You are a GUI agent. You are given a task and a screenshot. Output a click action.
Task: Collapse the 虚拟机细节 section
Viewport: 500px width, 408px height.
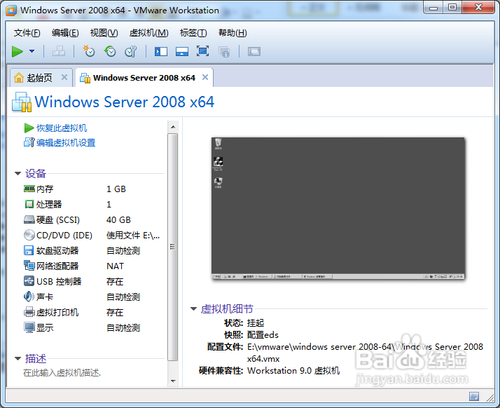coord(194,309)
